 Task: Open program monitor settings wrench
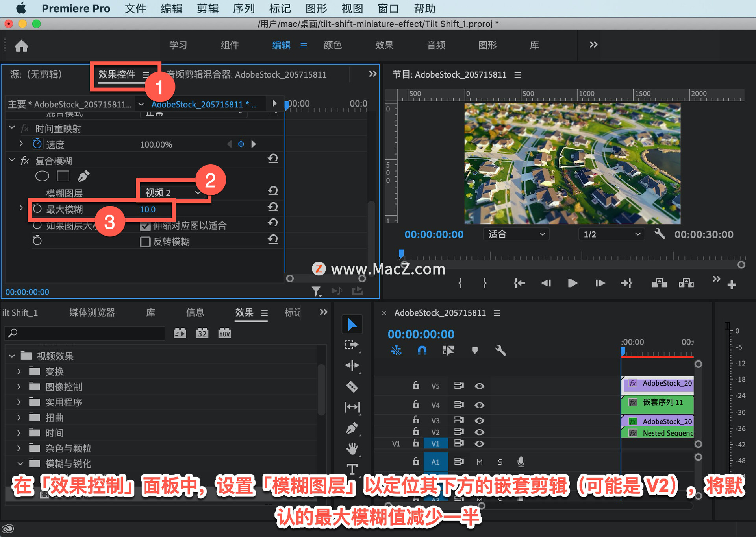[x=660, y=234]
